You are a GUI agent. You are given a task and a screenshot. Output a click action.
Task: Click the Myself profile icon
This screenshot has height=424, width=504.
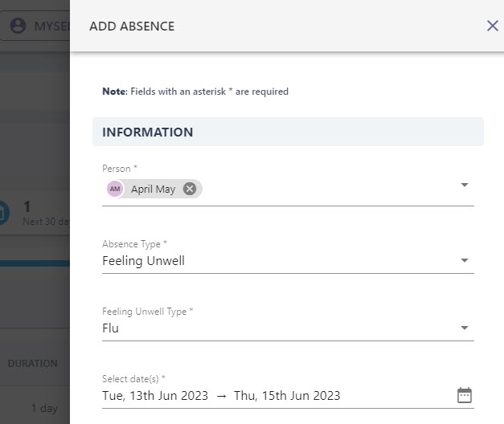click(x=18, y=26)
